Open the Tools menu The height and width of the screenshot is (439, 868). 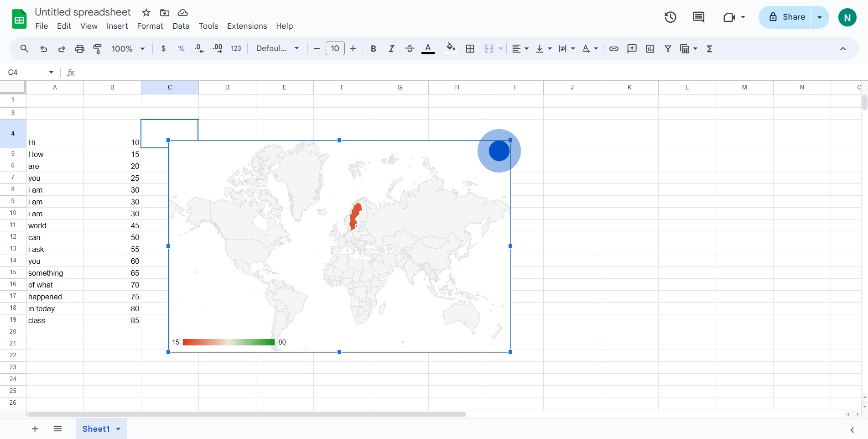tap(208, 26)
